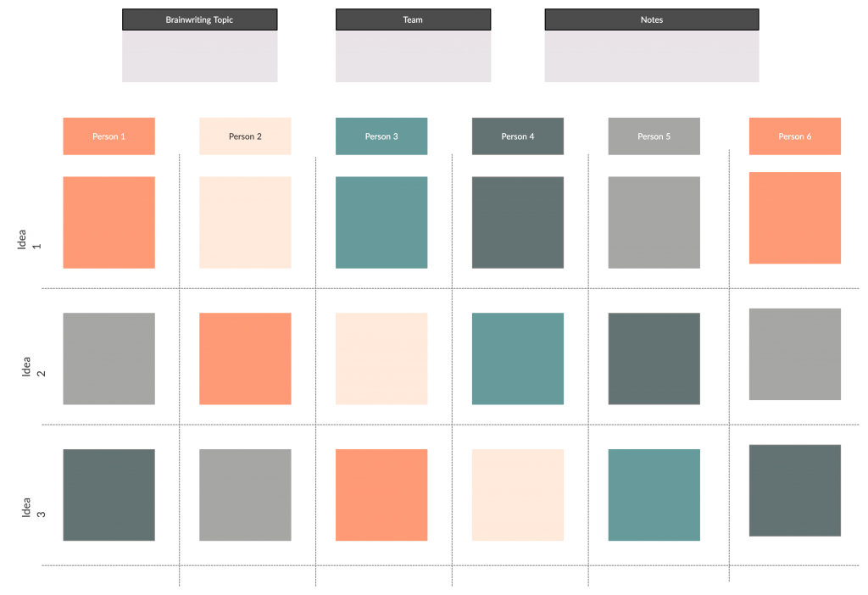Screen dimensions: 868x595
Task: Click the Notes header label
Action: tap(651, 19)
